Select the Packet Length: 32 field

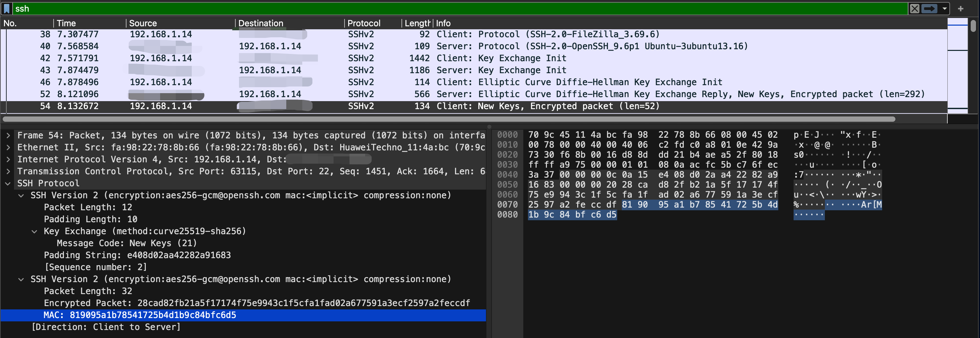click(88, 291)
